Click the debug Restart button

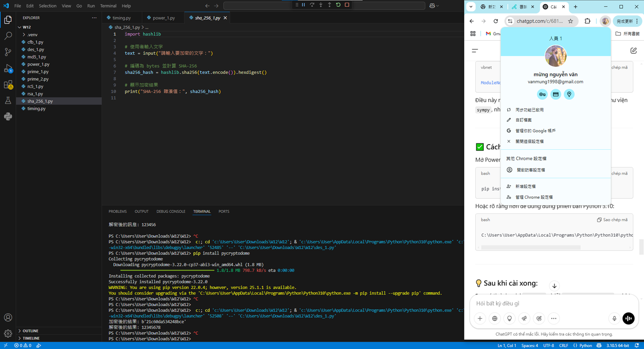click(338, 5)
